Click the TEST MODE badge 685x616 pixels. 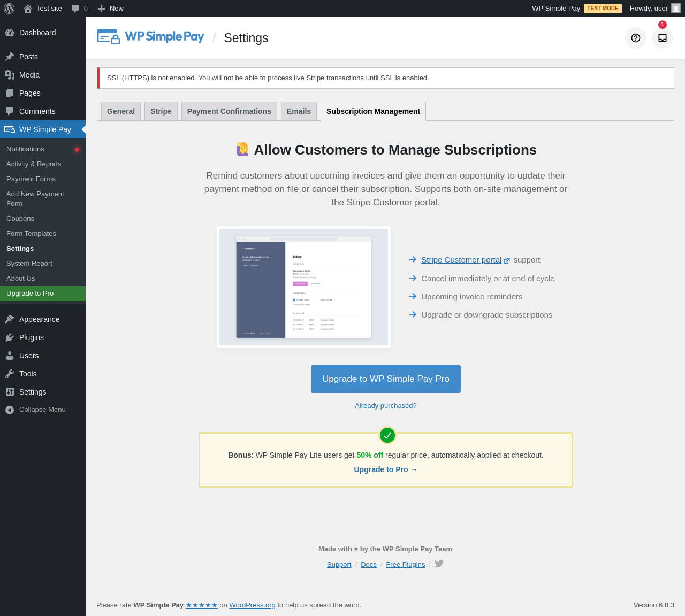pos(603,9)
